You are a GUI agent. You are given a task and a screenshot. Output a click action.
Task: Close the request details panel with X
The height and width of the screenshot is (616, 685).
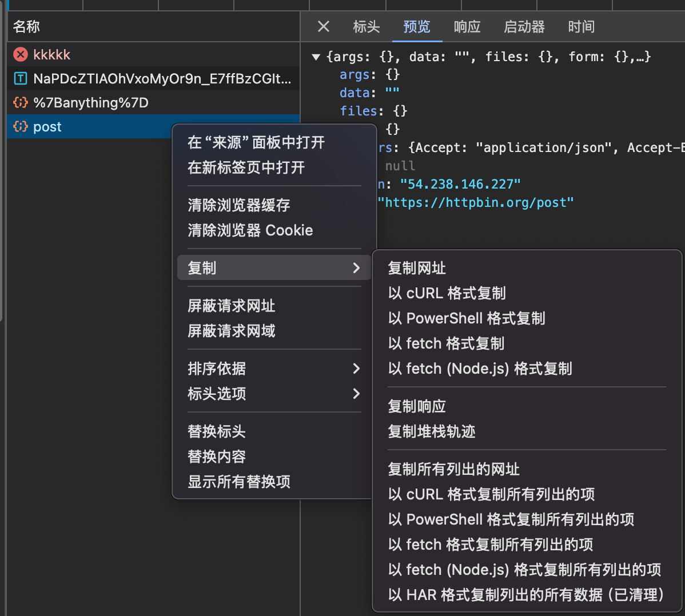tap(324, 27)
